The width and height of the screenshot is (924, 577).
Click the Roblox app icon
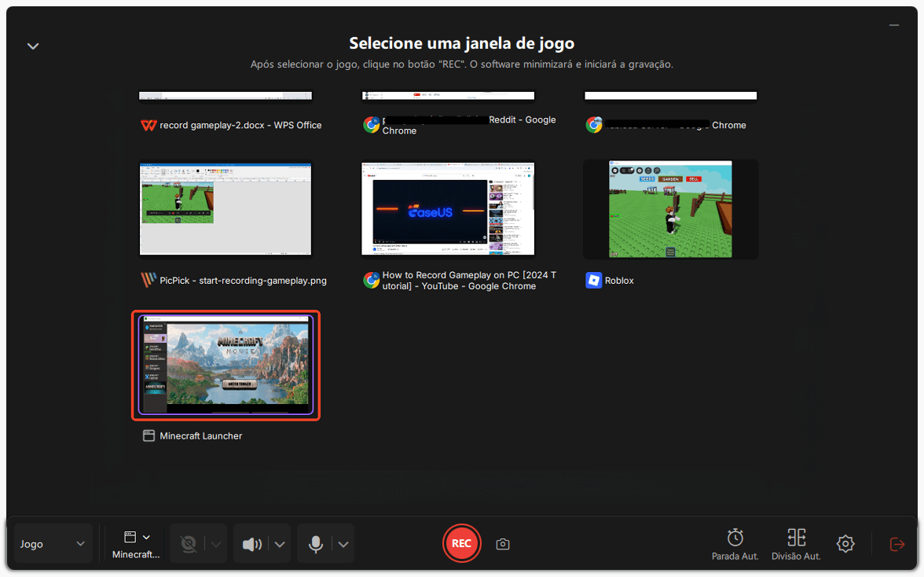593,281
